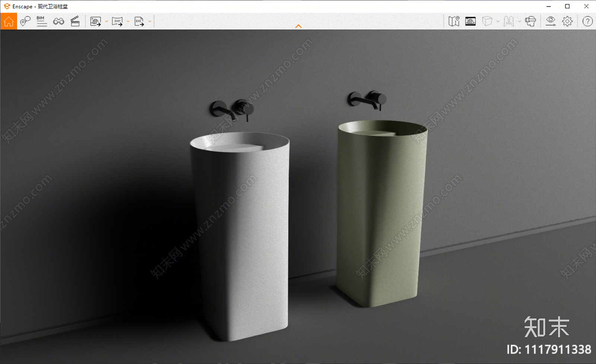Click the black faucet above white basin

232,110
